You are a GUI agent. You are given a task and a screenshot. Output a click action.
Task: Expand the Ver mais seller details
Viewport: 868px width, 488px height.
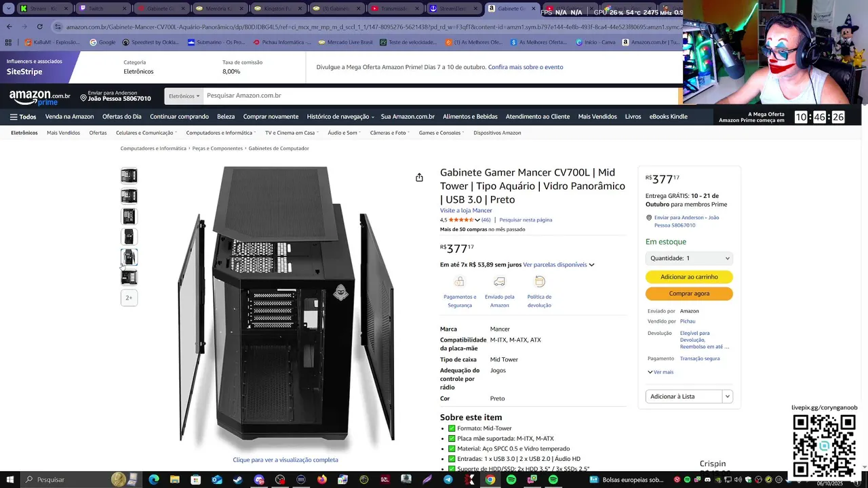660,372
